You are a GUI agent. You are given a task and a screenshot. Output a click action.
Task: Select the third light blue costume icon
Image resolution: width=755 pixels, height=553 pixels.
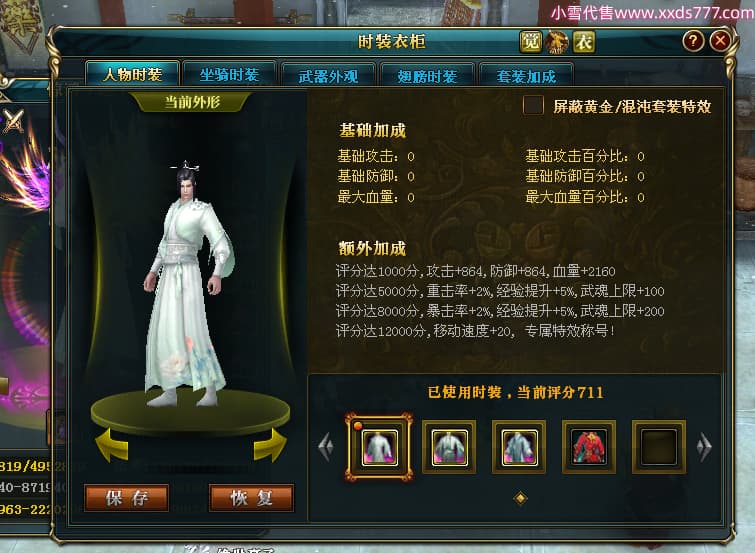coord(519,448)
